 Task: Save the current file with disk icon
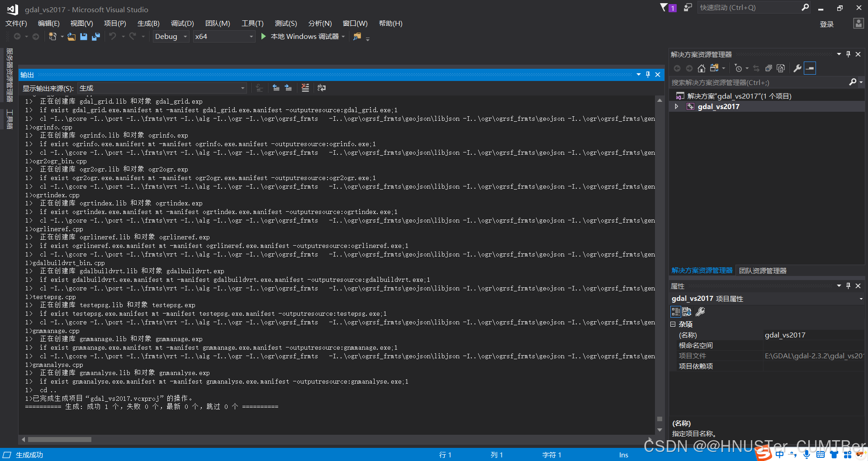(84, 37)
